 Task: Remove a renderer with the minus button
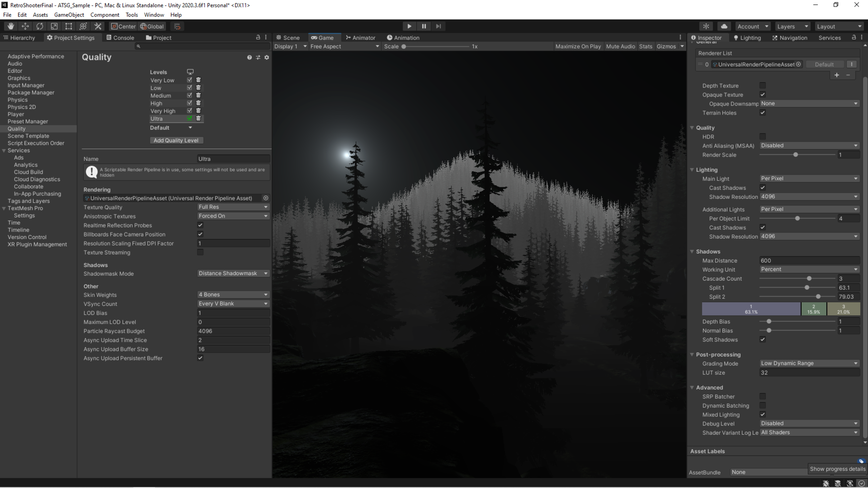pyautogui.click(x=848, y=75)
